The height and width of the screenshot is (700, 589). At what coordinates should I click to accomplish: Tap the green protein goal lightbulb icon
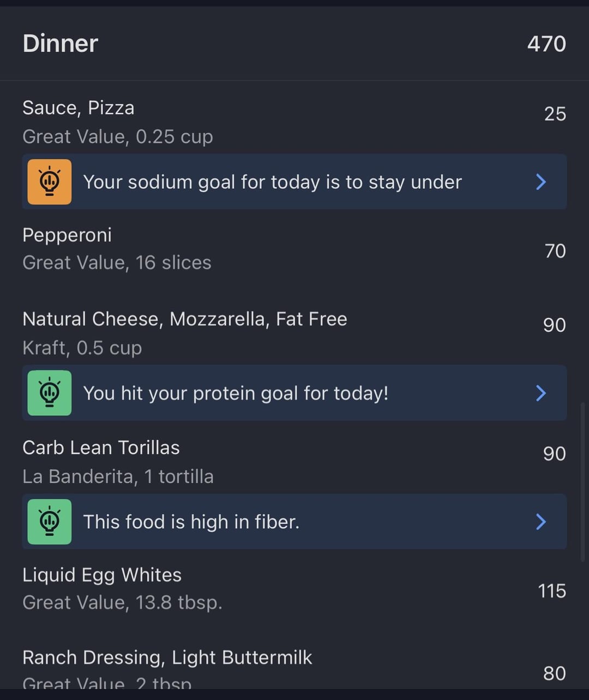pyautogui.click(x=50, y=393)
